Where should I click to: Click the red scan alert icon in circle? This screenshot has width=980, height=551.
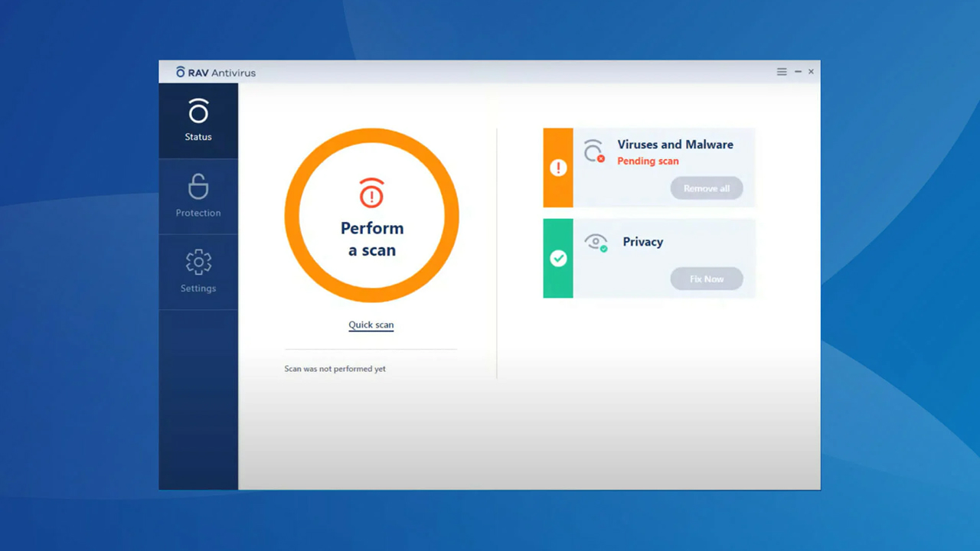point(371,193)
